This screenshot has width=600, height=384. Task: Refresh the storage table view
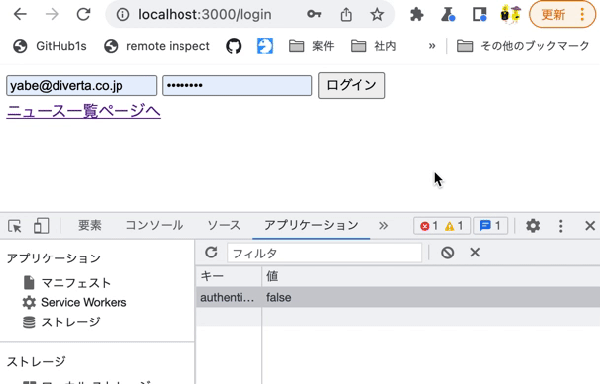211,252
